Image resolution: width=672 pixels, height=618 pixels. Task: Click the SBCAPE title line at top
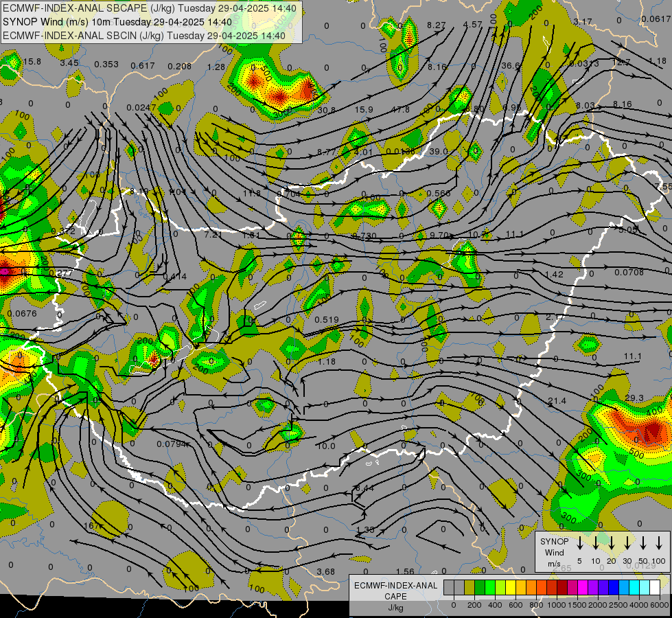pos(150,8)
